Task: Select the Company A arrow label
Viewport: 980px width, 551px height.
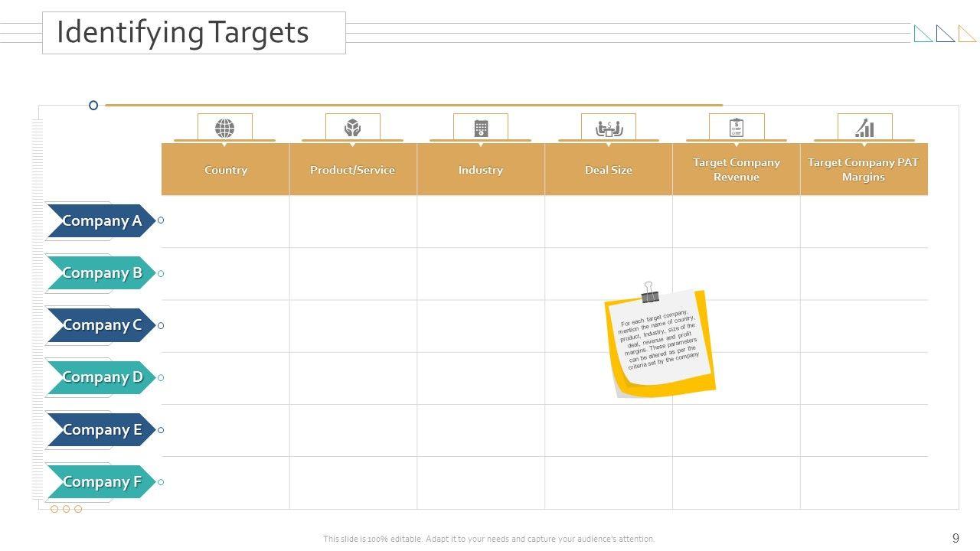Action: [x=101, y=221]
